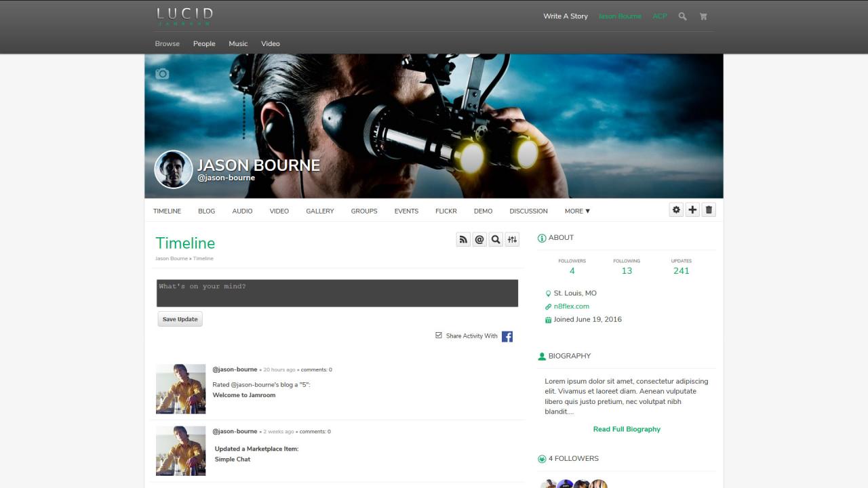Screen dimensions: 868x488
Task: Click the plus create button
Action: pos(692,210)
